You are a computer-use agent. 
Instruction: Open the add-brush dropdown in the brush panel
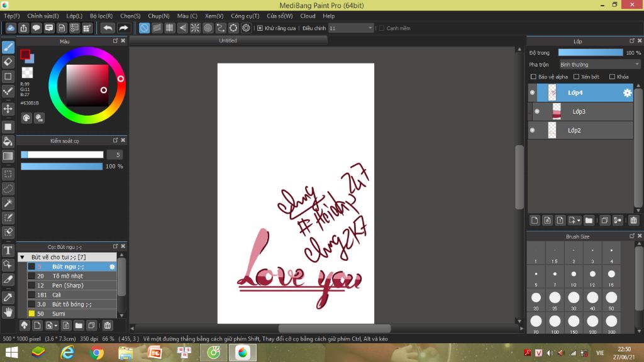tap(56, 326)
